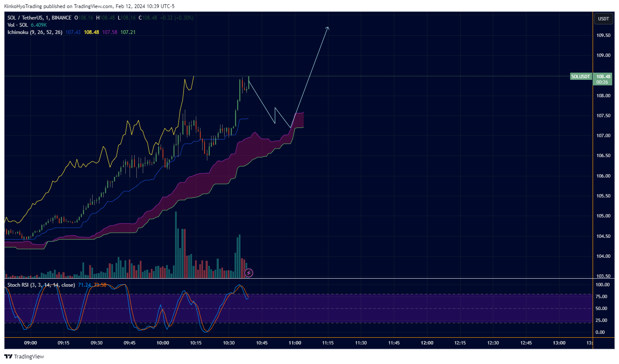The height and width of the screenshot is (364, 619).
Task: Click the 12:30 time axis label
Action: point(493,343)
